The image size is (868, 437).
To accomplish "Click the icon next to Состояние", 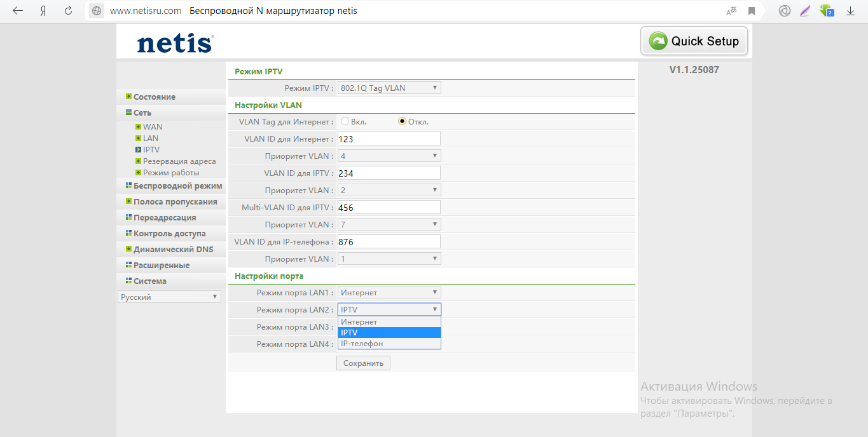I will (x=128, y=97).
